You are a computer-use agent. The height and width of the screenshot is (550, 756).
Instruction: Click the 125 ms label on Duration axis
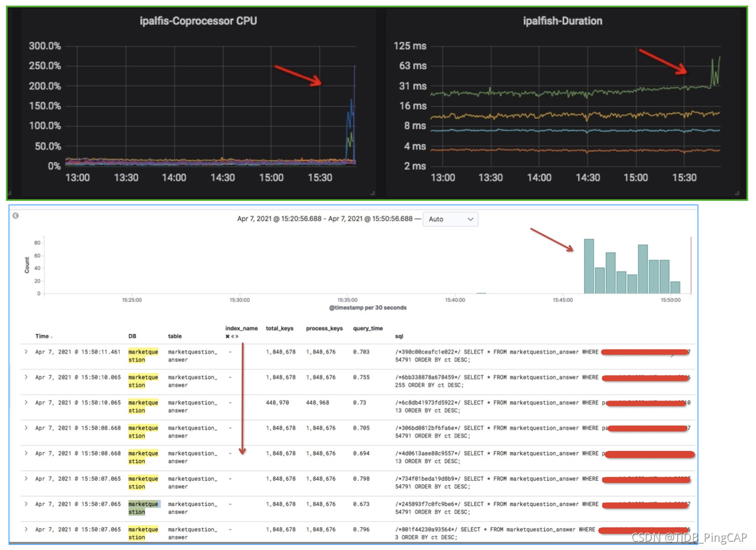[x=410, y=45]
